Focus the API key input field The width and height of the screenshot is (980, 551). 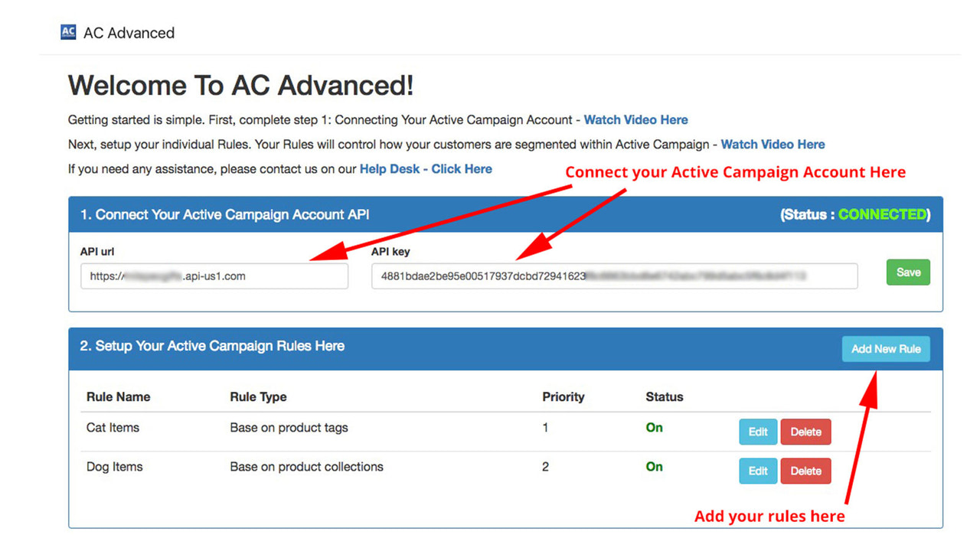coord(614,276)
